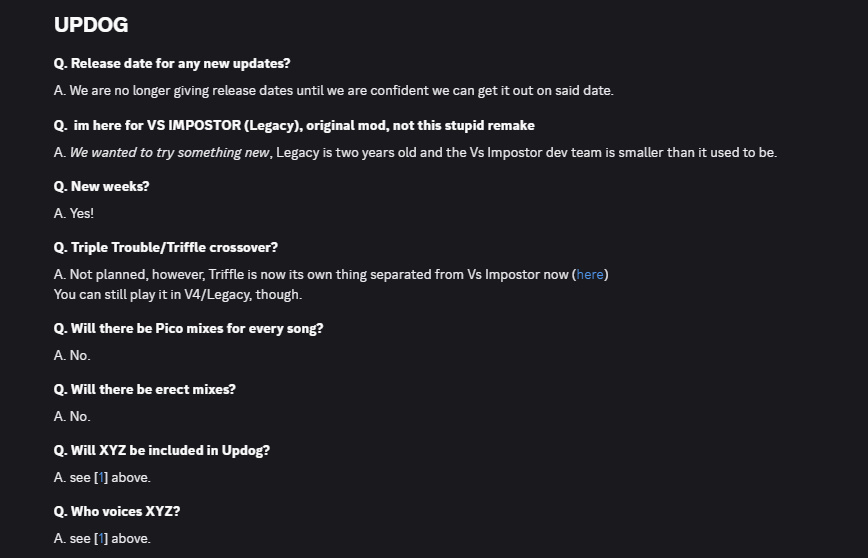The image size is (868, 558).
Task: Click the [1] link under "Will XYZ be included"
Action: 101,477
